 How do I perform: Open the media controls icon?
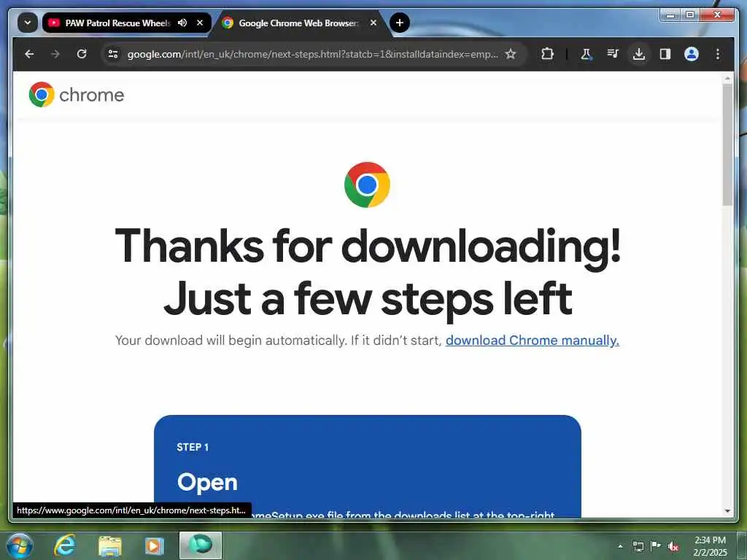pyautogui.click(x=613, y=54)
